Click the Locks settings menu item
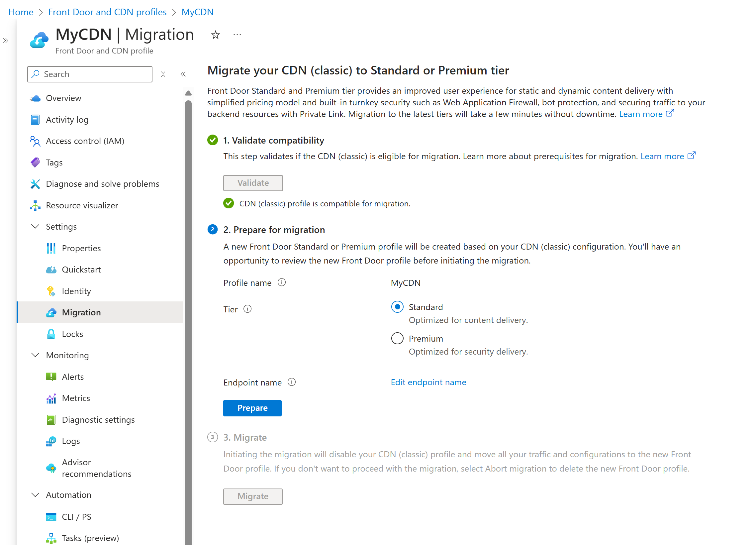 [71, 334]
